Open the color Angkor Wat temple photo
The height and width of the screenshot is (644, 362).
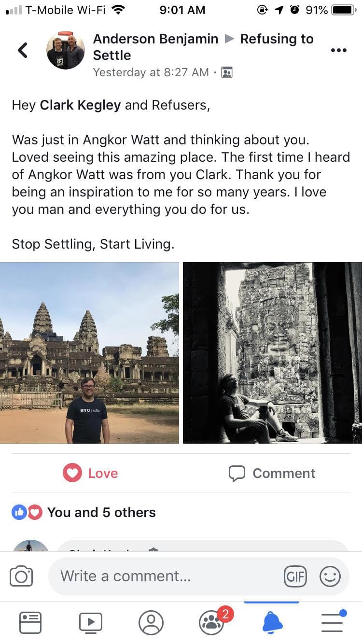click(89, 353)
